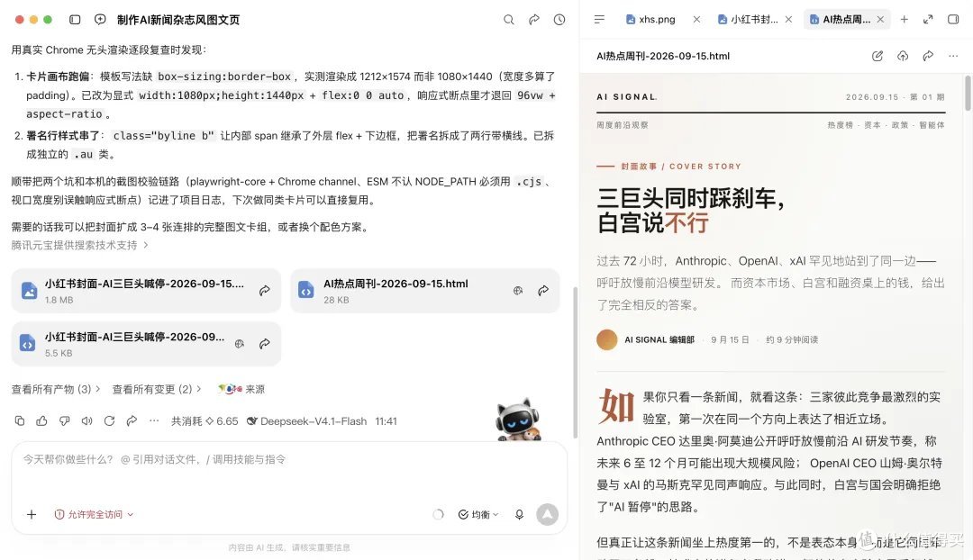The image size is (973, 560).
Task: Open more reply actions ellipsis
Action: [x=154, y=421]
